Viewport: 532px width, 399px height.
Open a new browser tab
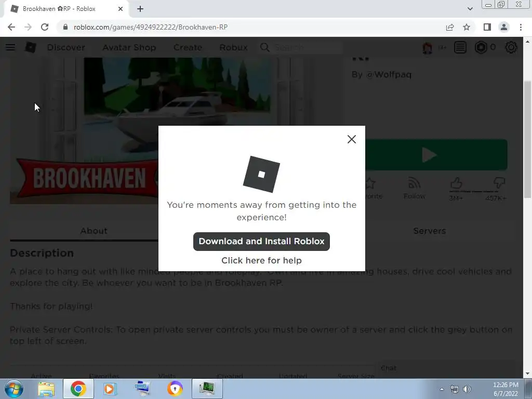[x=140, y=9]
